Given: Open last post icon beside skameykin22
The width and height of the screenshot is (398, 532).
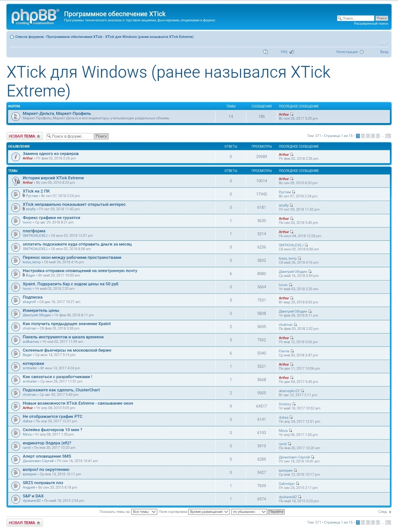Looking at the screenshot, I should click(303, 391).
